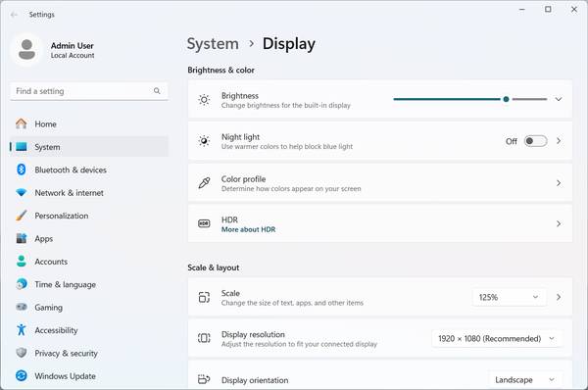
Task: Click the Display resolution icon
Action: (204, 338)
